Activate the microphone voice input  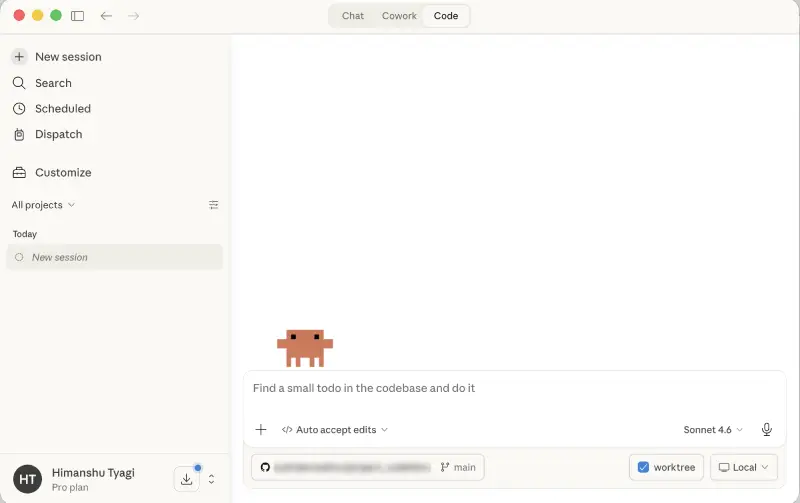766,430
